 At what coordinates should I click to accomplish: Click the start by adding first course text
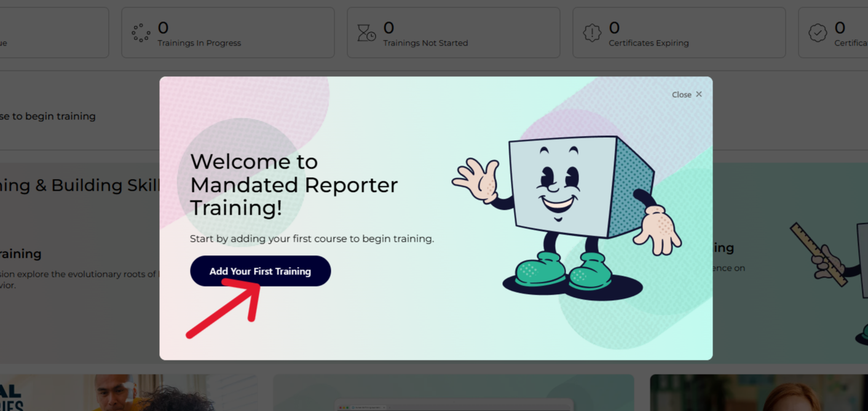[312, 239]
